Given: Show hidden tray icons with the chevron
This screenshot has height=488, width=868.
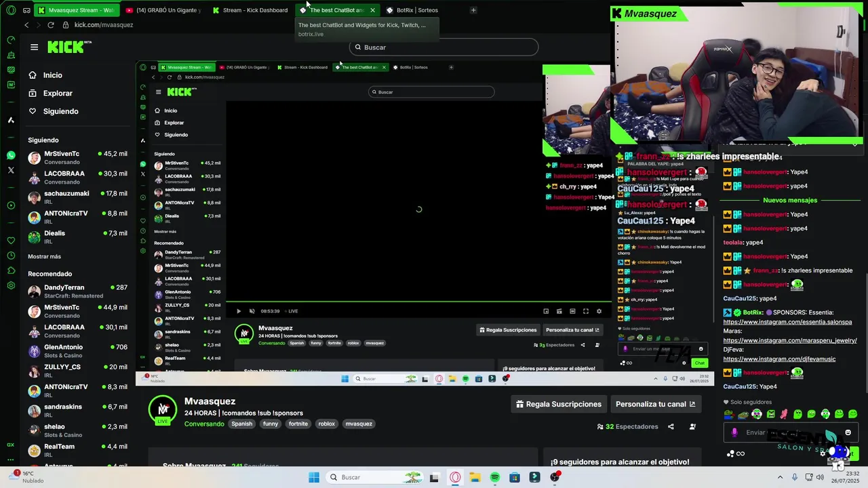Looking at the screenshot, I should 780,477.
